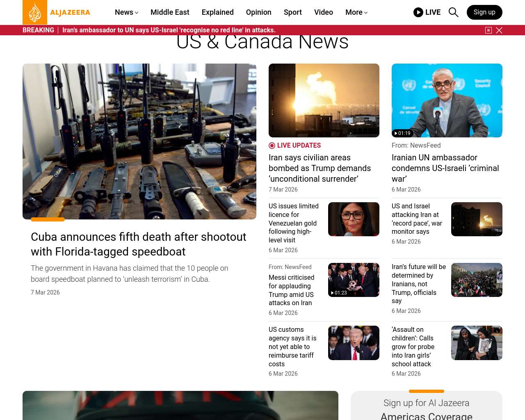Viewport: 525px width, 420px height.
Task: Open the search magnifier icon
Action: 453,12
